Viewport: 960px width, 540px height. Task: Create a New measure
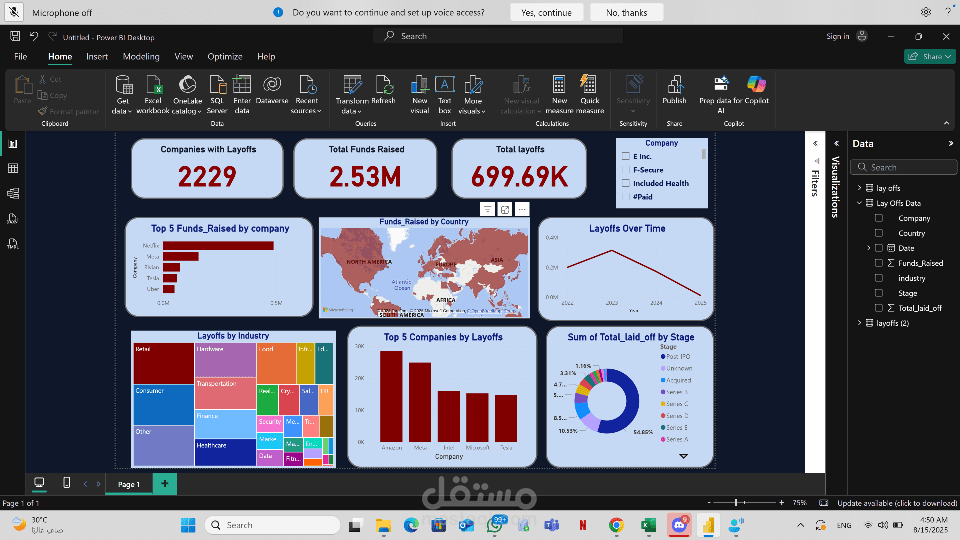point(559,94)
